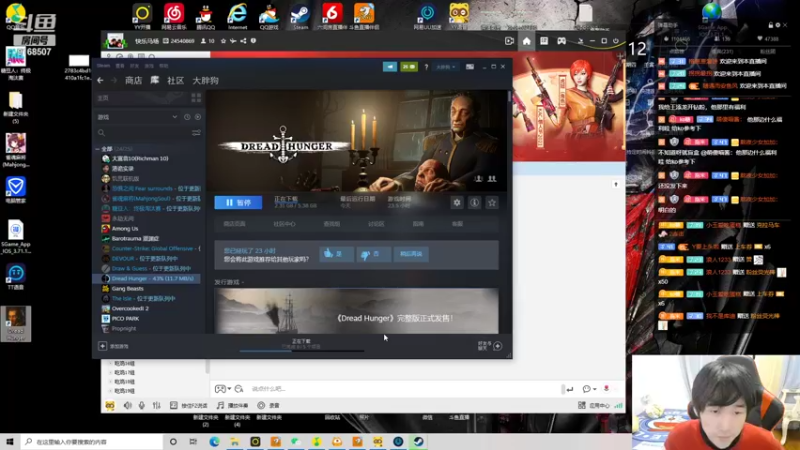Image resolution: width=800 pixels, height=450 pixels.
Task: Switch to Big Picture mode icon
Action: click(x=470, y=67)
